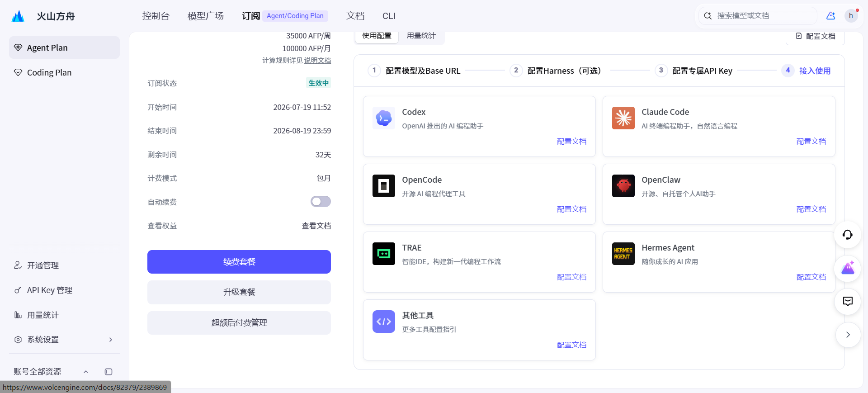This screenshot has height=393, width=868.
Task: Open the 控制台 top menu
Action: pyautogui.click(x=156, y=16)
